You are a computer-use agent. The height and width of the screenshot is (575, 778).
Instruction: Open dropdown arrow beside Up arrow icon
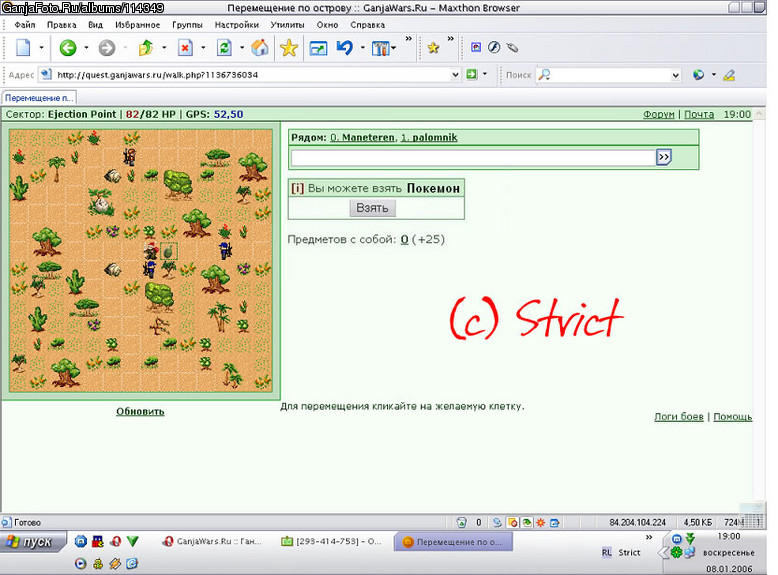point(164,48)
